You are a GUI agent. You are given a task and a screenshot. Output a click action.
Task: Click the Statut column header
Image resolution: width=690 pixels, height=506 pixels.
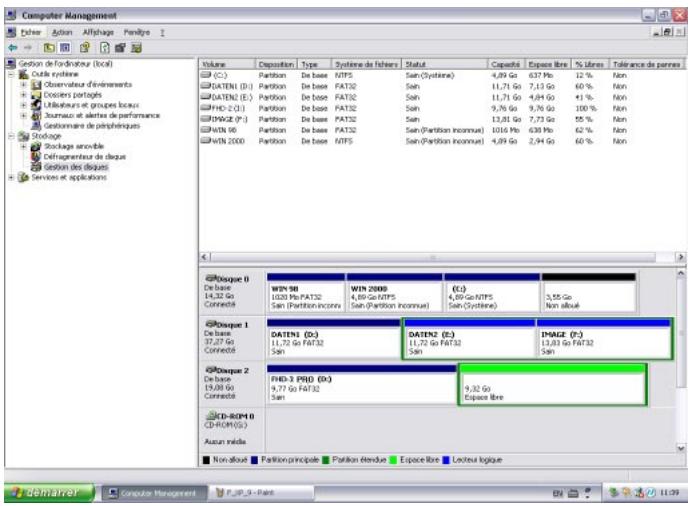click(445, 64)
